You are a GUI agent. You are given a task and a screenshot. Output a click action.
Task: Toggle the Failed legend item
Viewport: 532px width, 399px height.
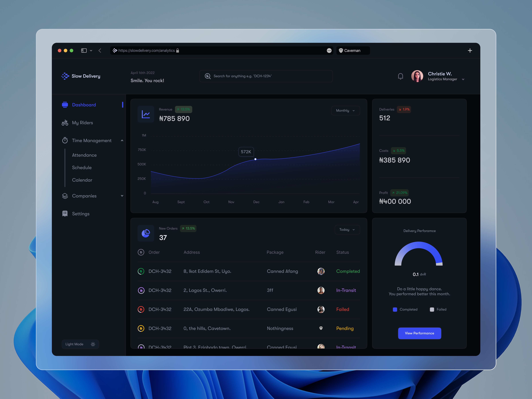pos(438,310)
